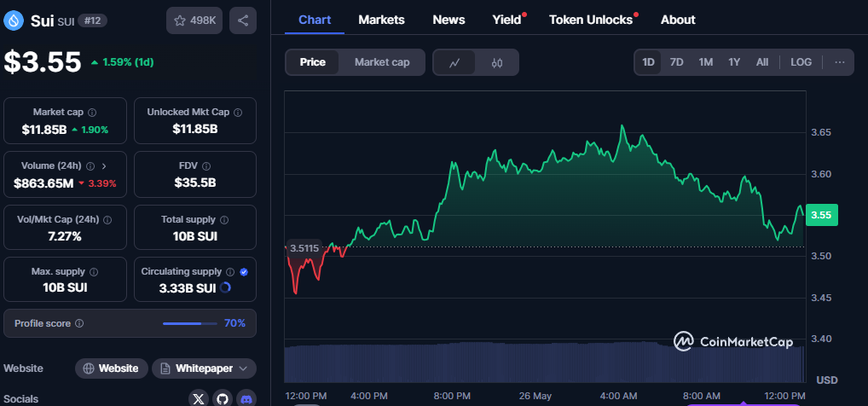The height and width of the screenshot is (406, 868).
Task: Open Sui's Discord social icon
Action: click(x=246, y=398)
